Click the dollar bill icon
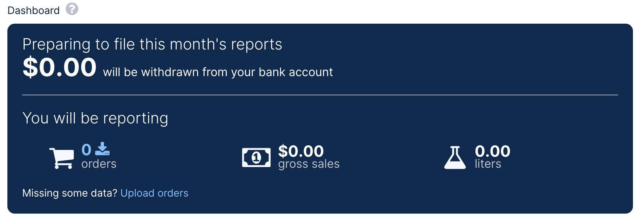Viewport: 644px width, 221px height. tap(256, 157)
